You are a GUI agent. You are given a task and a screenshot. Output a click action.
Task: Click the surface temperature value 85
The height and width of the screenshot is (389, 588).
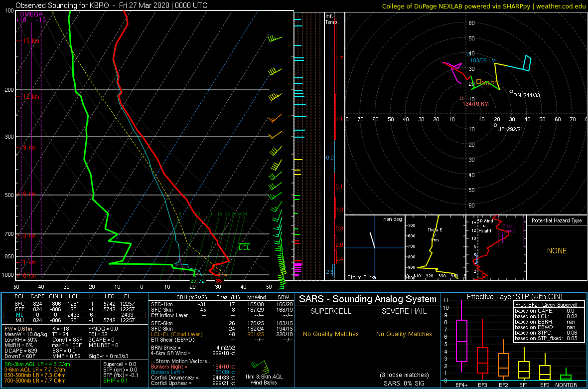click(x=219, y=281)
